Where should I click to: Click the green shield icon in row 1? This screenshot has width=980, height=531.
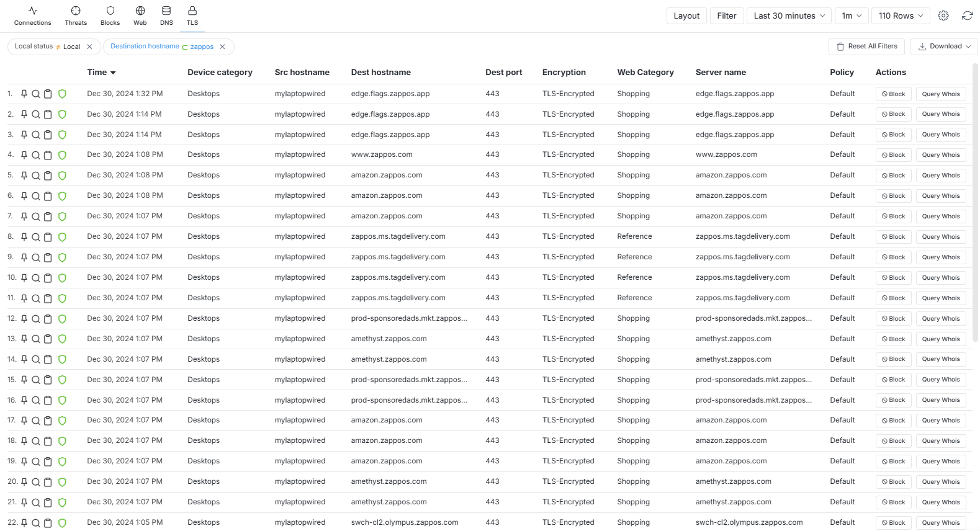[62, 94]
